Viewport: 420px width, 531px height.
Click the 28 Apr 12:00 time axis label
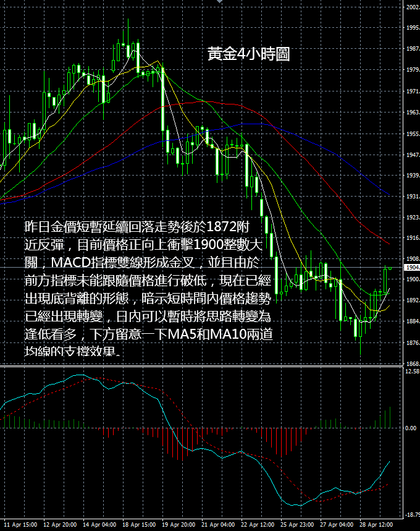click(x=376, y=525)
